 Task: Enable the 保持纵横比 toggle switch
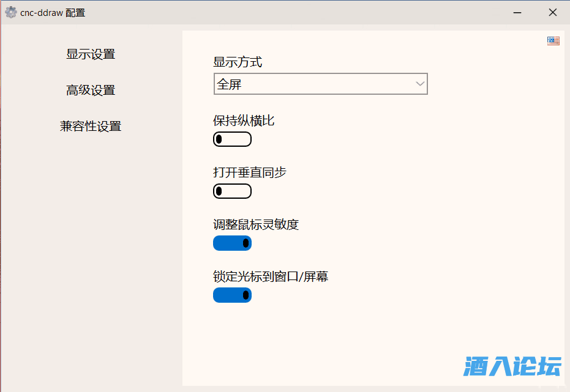click(232, 139)
